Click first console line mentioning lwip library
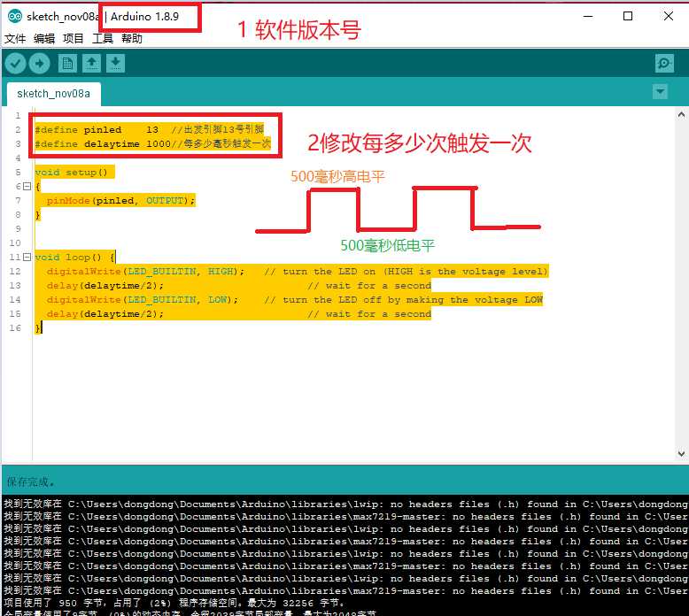Image resolution: width=689 pixels, height=616 pixels. pyautogui.click(x=345, y=504)
